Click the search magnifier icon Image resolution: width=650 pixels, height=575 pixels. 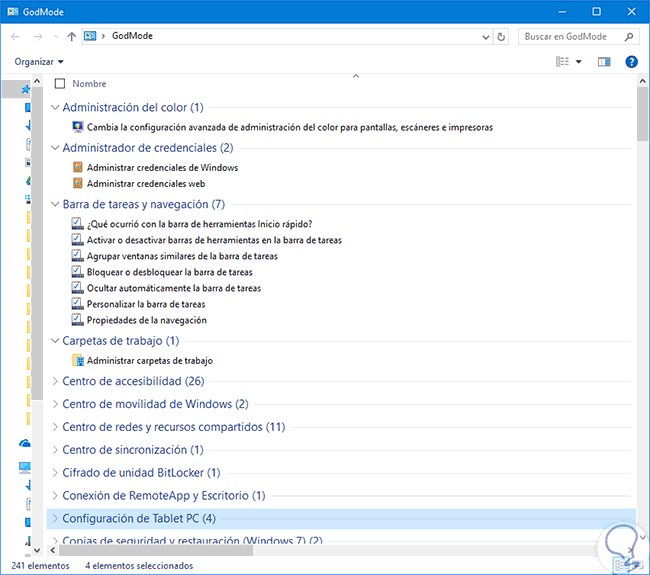click(629, 36)
